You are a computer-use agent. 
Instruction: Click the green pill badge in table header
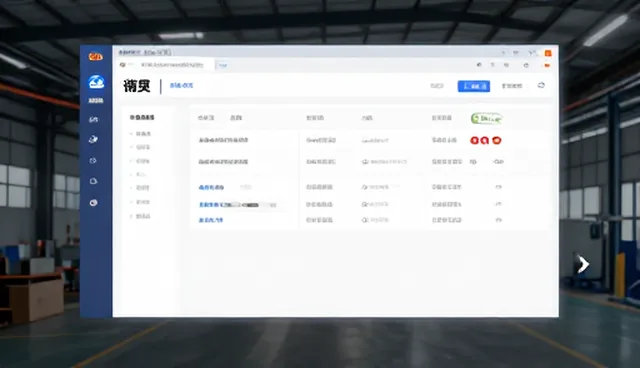[487, 118]
